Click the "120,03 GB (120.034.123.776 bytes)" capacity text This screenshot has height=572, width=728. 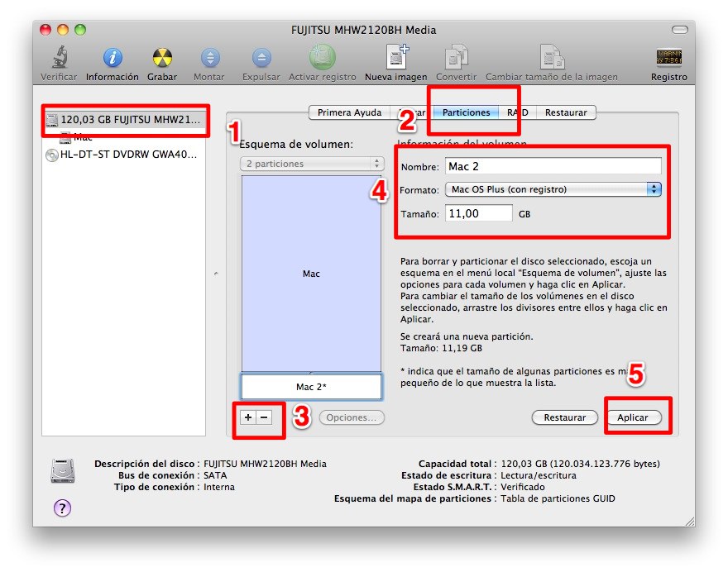click(x=581, y=464)
